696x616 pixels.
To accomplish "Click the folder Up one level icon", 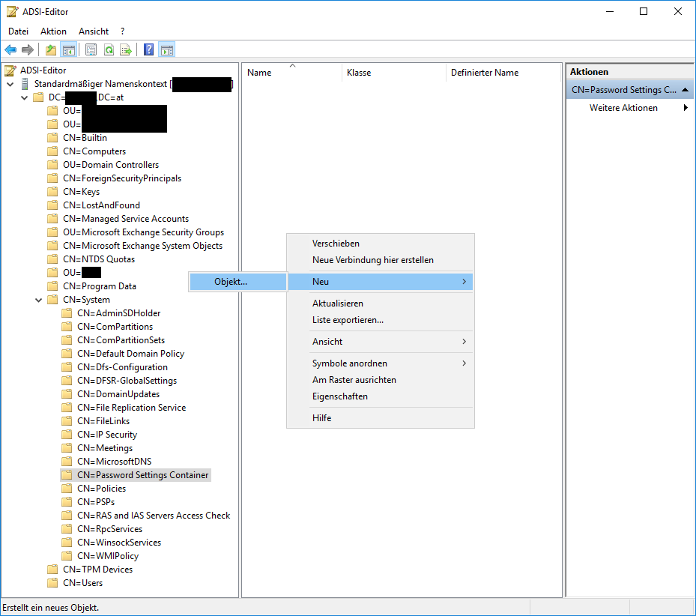I will 50,50.
